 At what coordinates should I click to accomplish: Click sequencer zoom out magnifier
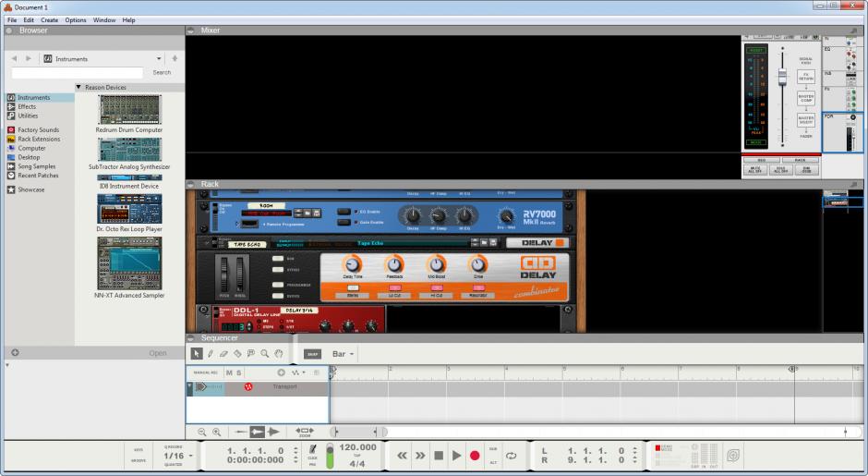coord(202,433)
